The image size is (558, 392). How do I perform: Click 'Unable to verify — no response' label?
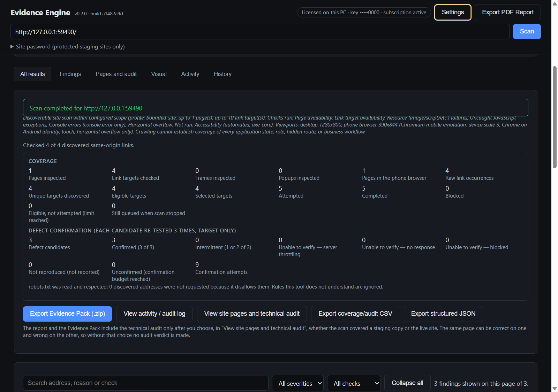399,247
